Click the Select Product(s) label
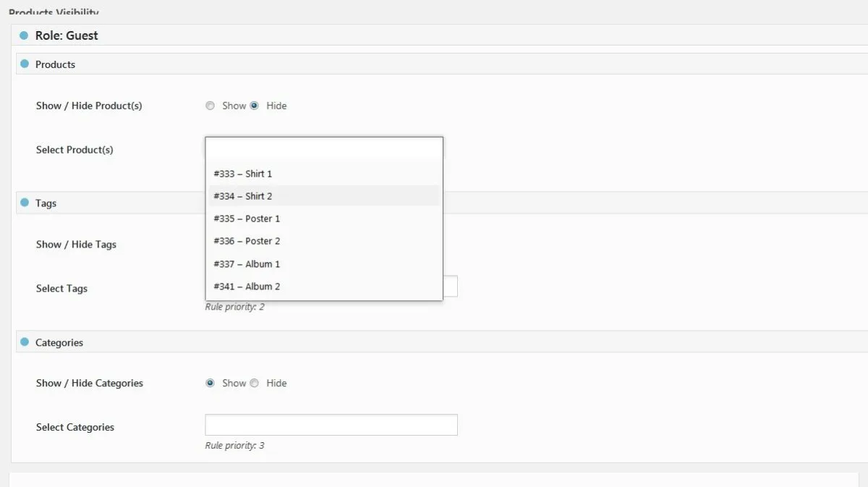The image size is (868, 487). pos(75,150)
